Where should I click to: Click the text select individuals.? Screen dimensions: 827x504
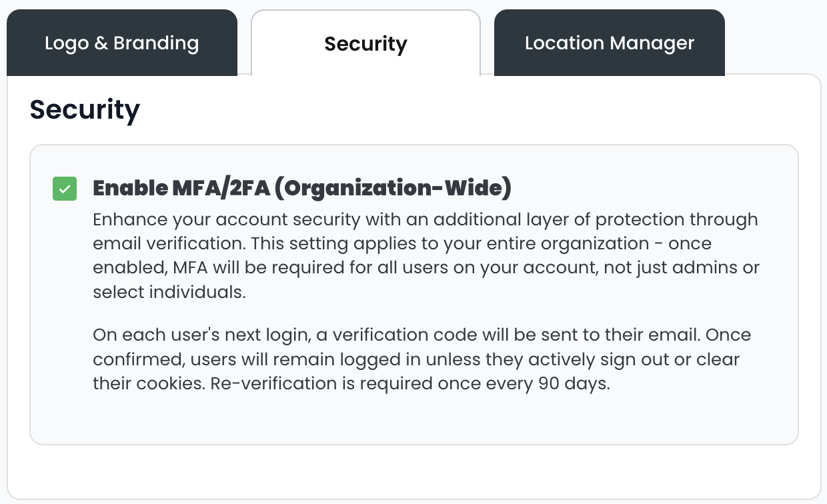169,292
